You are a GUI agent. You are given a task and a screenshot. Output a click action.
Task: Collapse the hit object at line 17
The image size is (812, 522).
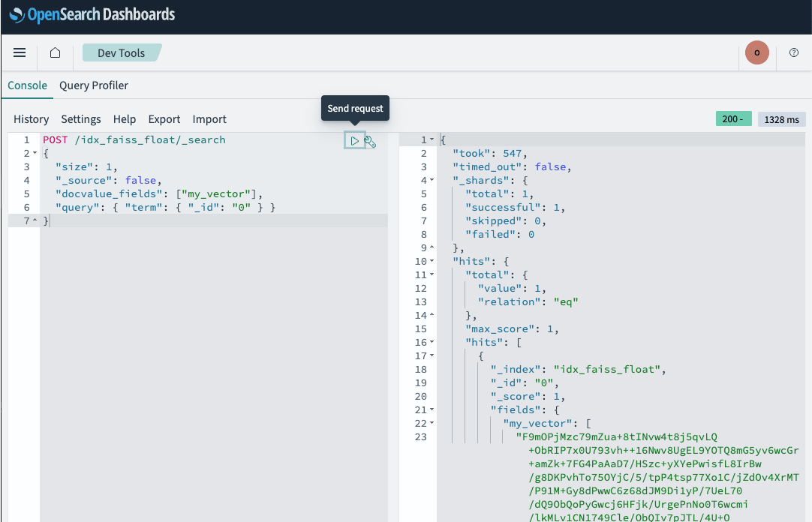[432, 356]
